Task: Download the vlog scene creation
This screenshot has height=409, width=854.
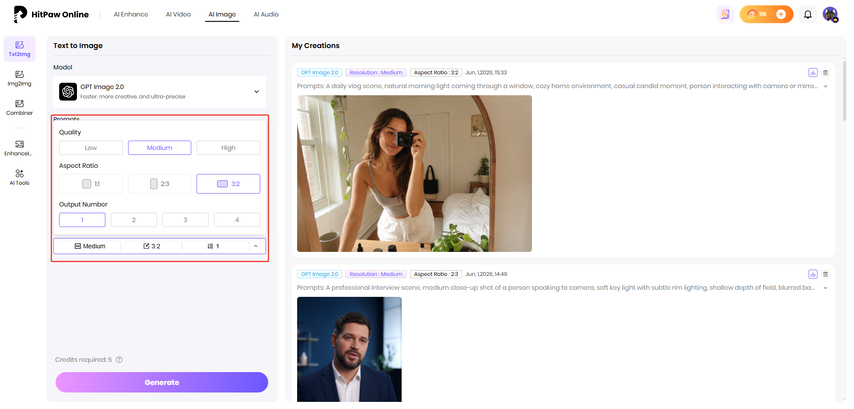Action: [813, 72]
